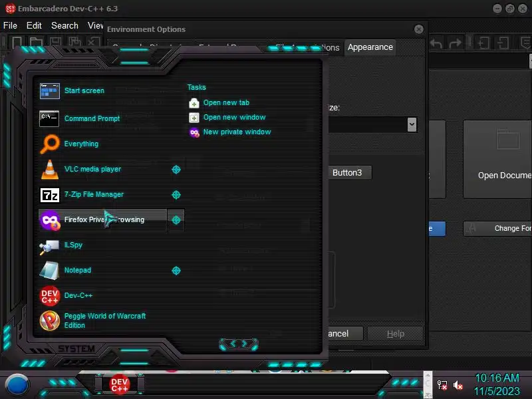Click the network status tray icon
This screenshot has height=399, width=532.
click(x=442, y=385)
